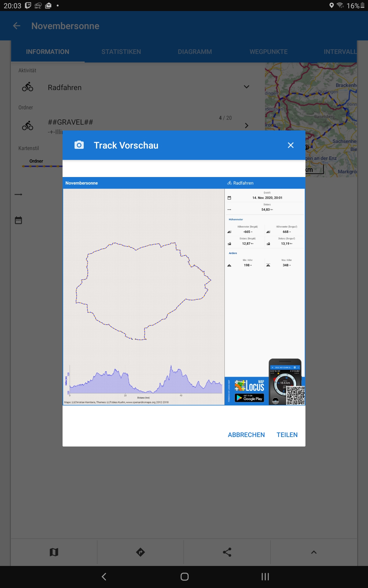Image resolution: width=368 pixels, height=588 pixels.
Task: Open the ##GRAVEL## folder chevron
Action: click(x=247, y=126)
